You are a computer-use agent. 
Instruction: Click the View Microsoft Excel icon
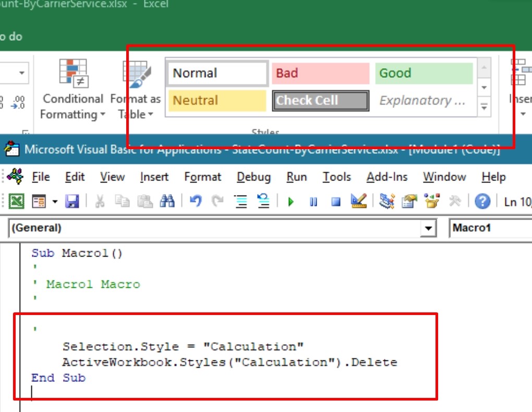pos(17,201)
